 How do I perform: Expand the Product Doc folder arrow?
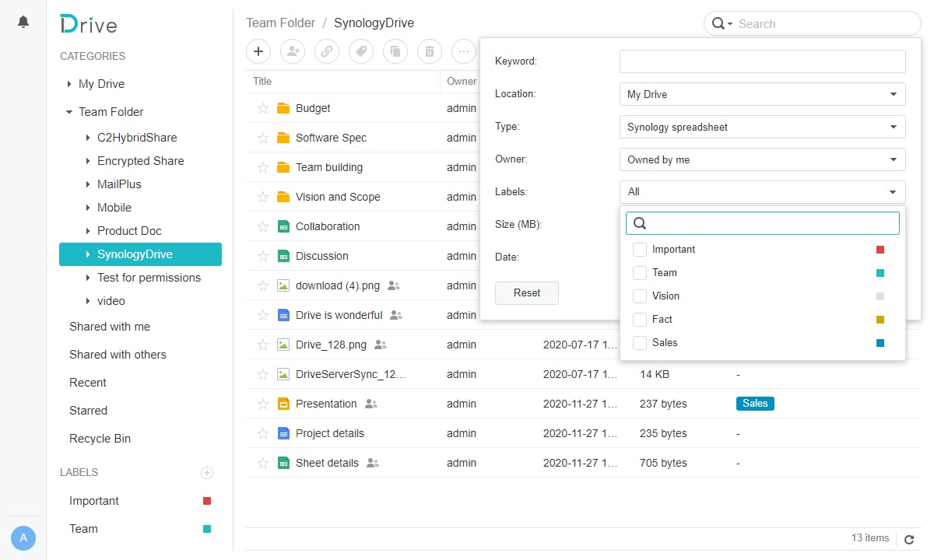pyautogui.click(x=88, y=231)
